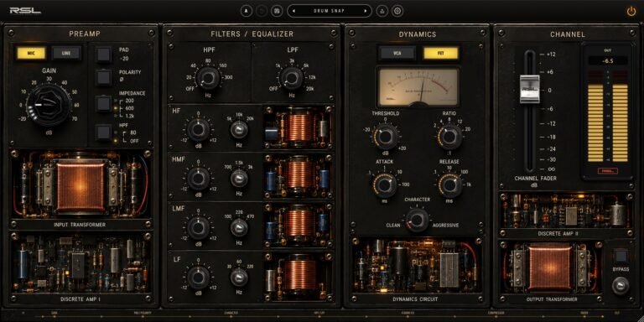Click the +12 mark on fader scale

click(551, 55)
